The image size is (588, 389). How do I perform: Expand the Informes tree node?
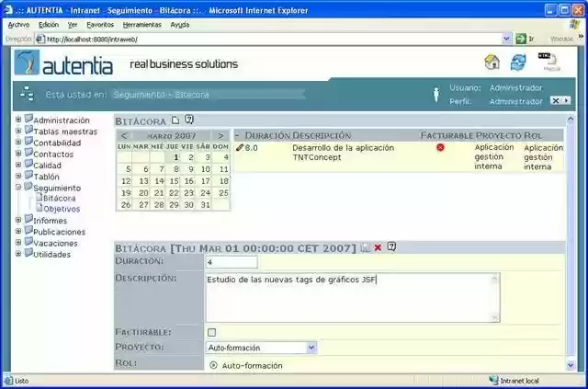pyautogui.click(x=18, y=220)
